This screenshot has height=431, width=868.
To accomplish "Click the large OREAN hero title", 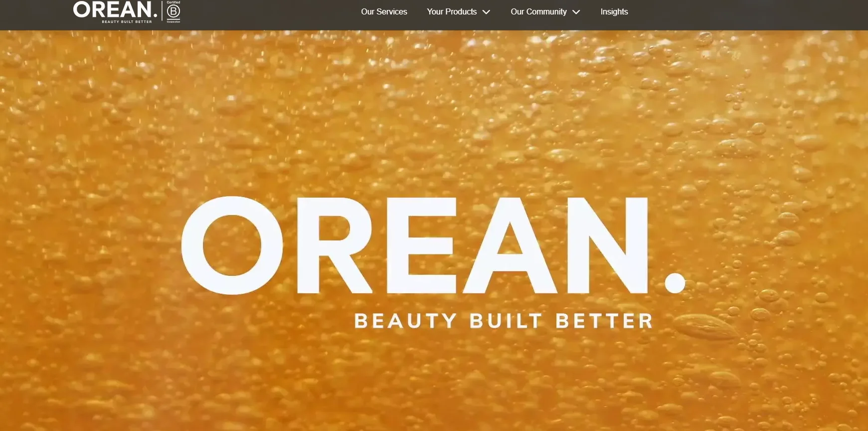I will tap(433, 245).
